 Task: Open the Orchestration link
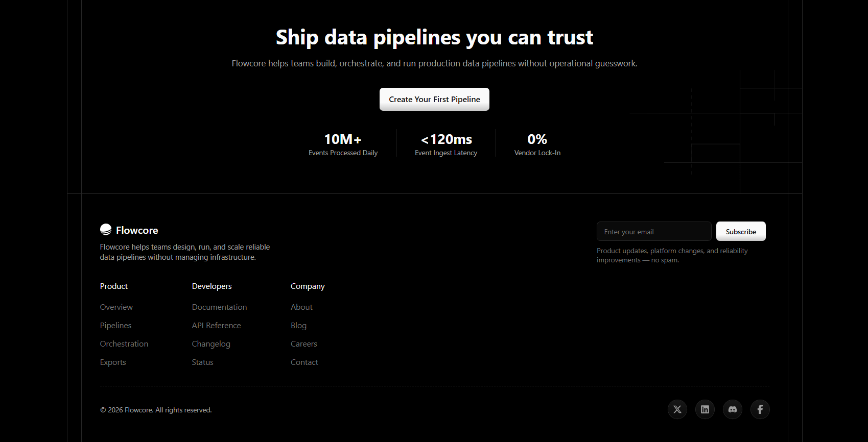(124, 343)
